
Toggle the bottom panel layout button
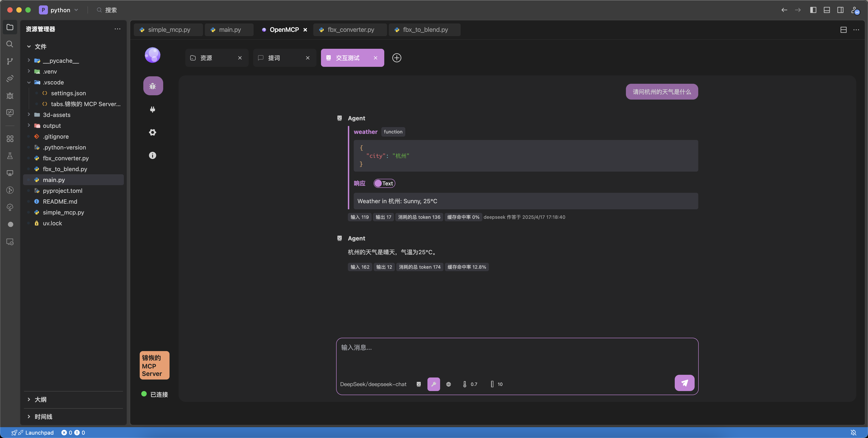[827, 10]
